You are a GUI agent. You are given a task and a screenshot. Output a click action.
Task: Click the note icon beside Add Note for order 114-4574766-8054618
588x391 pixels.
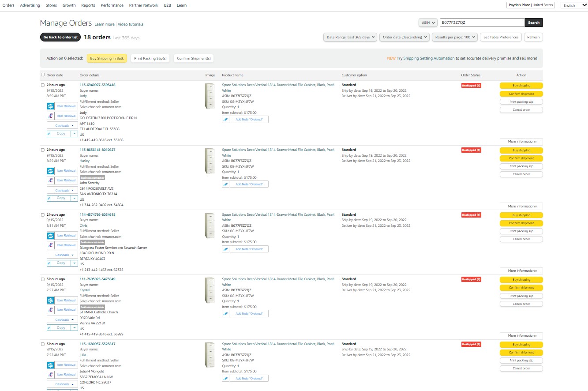click(x=226, y=249)
